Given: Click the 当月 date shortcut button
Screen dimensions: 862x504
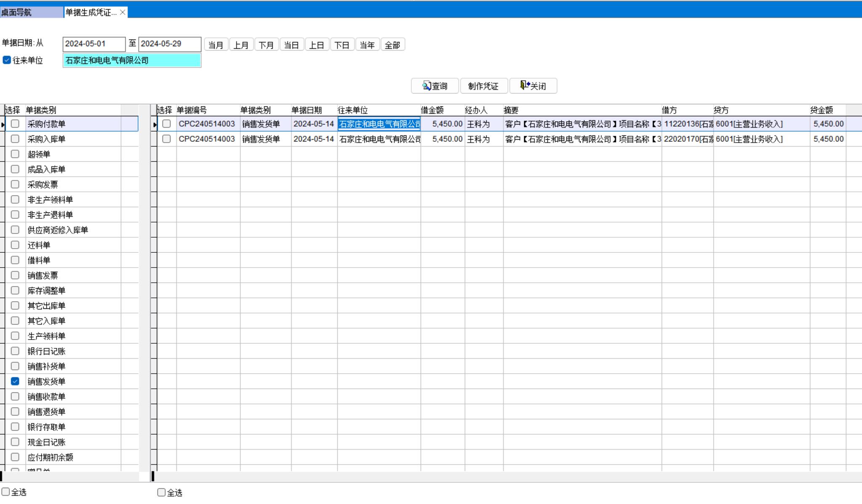Looking at the screenshot, I should [x=216, y=45].
